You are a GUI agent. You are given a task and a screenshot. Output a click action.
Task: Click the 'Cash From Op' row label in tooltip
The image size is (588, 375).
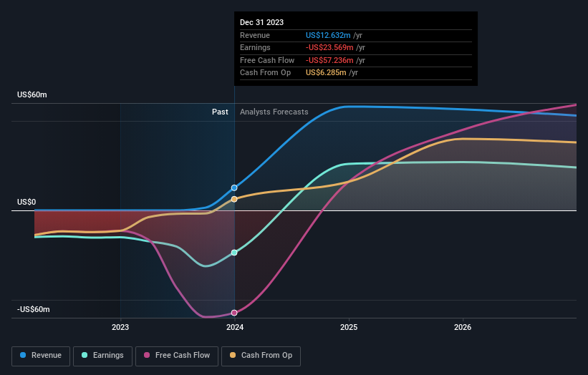coord(266,73)
